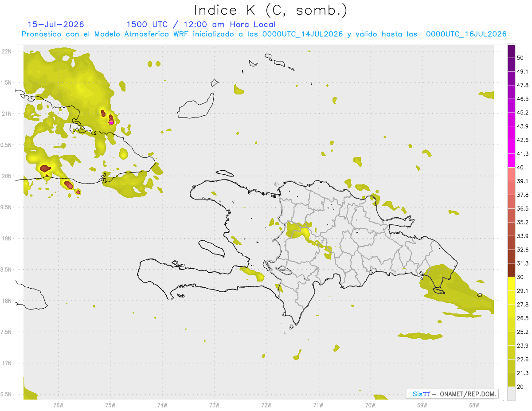Click the '32.6' color bar value
This screenshot has width=532, height=411.
pyautogui.click(x=523, y=250)
